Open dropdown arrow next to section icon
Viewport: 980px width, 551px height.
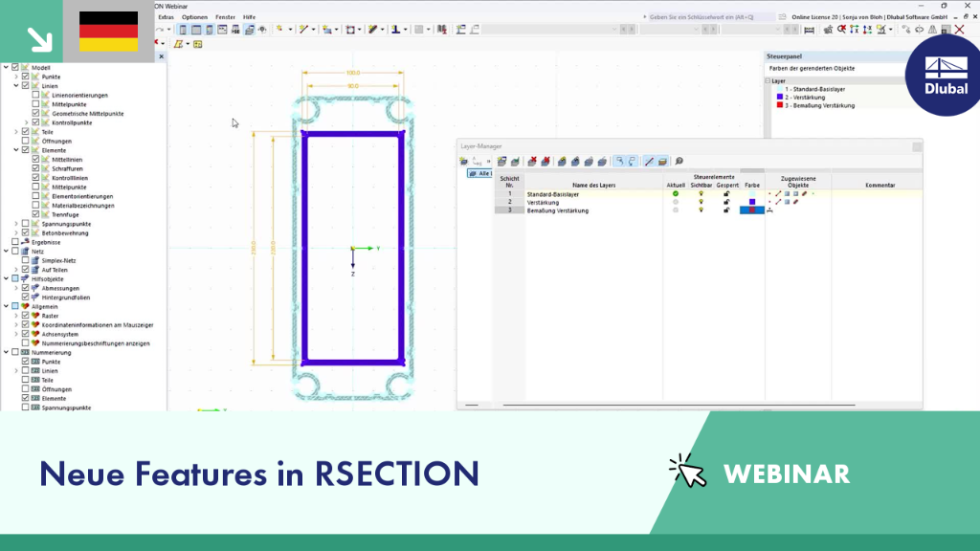pos(188,44)
